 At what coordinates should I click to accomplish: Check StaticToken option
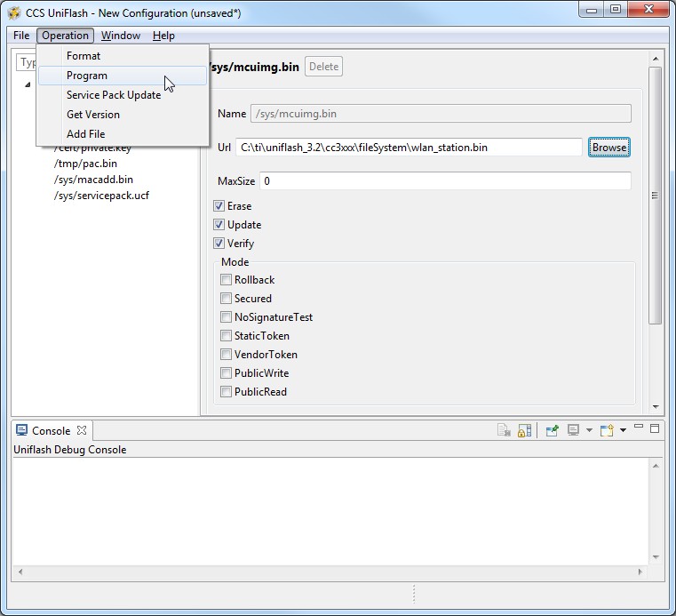pos(226,336)
